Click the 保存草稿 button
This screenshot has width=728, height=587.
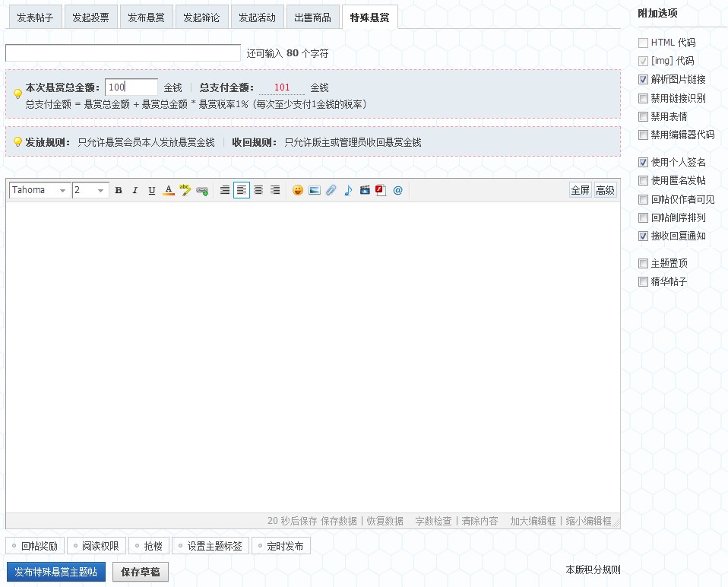click(141, 572)
